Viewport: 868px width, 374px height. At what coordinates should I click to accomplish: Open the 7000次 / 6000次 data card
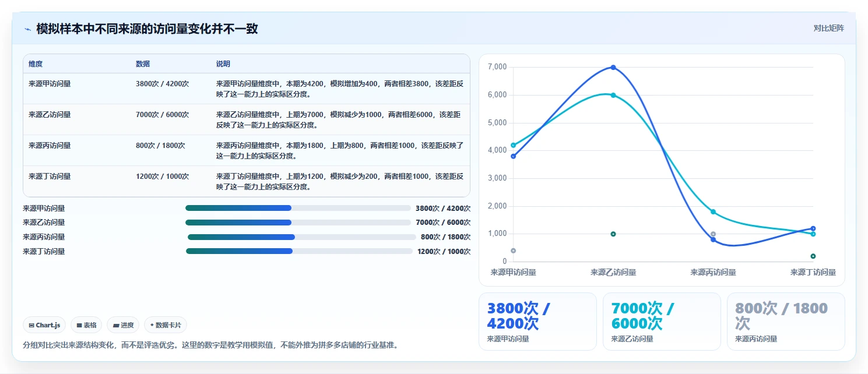tap(662, 322)
